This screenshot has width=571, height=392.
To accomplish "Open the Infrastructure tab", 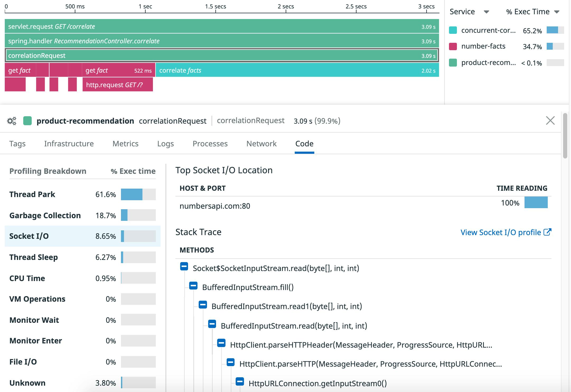I will [69, 143].
